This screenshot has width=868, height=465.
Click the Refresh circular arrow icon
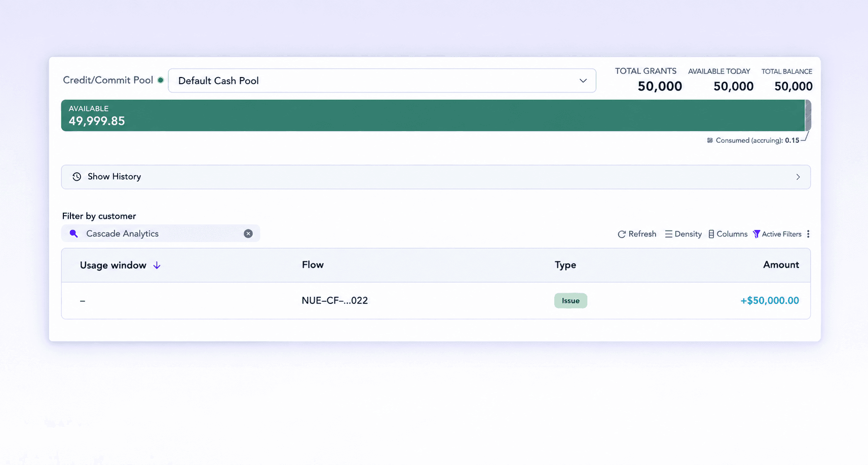tap(622, 234)
